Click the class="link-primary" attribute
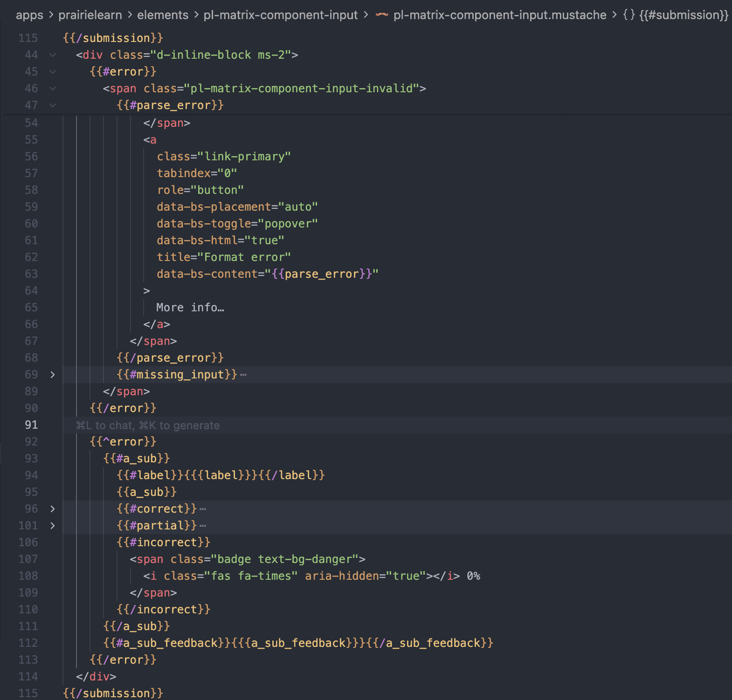The height and width of the screenshot is (700, 732). [x=224, y=157]
